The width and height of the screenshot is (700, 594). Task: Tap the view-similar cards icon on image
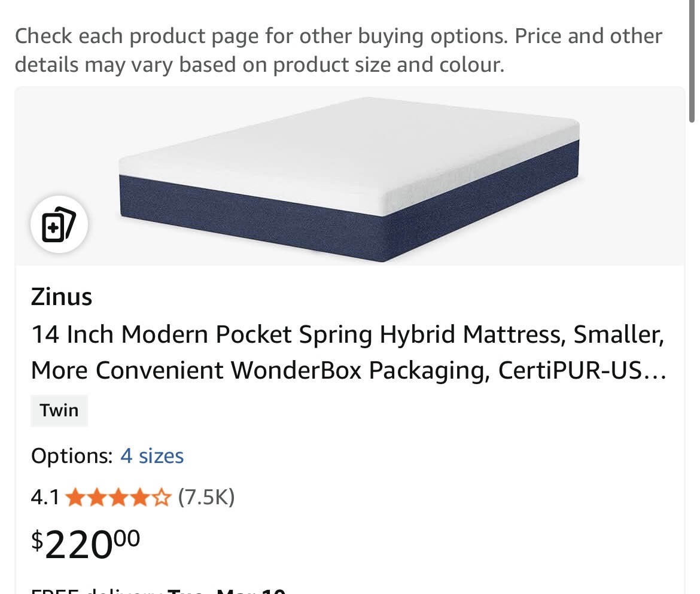[x=59, y=225]
